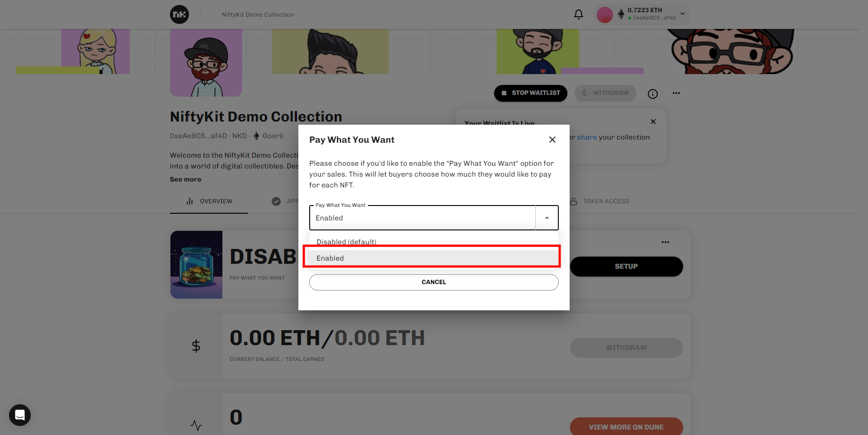Click the Stop Waitlist button
Viewport: 868px width, 435px height.
tap(530, 93)
